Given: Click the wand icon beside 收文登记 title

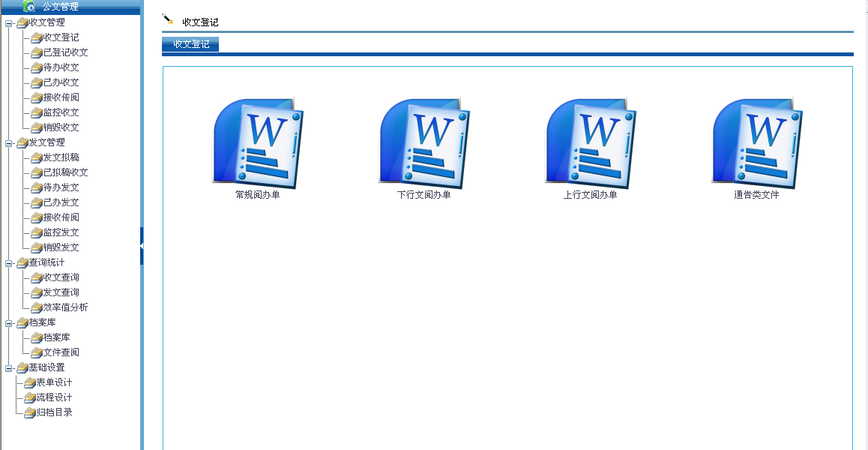Looking at the screenshot, I should [168, 20].
